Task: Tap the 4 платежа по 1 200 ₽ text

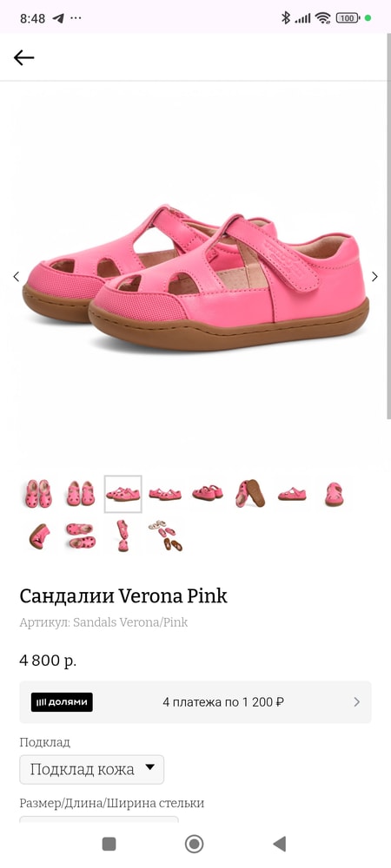Action: coord(223,702)
